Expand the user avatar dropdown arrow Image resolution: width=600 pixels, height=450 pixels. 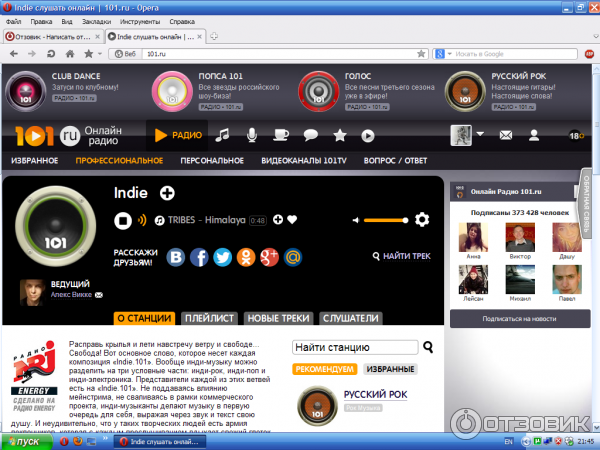coord(481,134)
